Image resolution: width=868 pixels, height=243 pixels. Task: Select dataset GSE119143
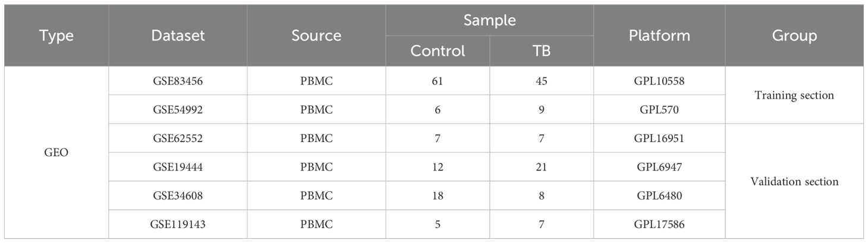178,225
